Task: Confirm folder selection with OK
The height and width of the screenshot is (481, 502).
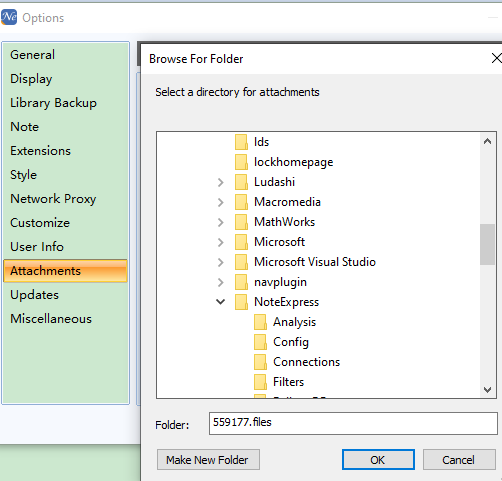Action: tap(378, 460)
